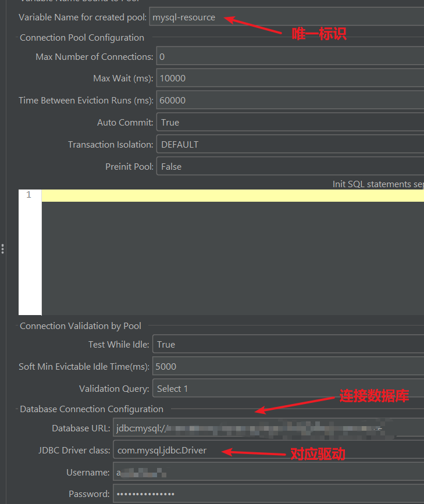424x504 pixels.
Task: Click the Transaction Isolation label
Action: click(111, 144)
